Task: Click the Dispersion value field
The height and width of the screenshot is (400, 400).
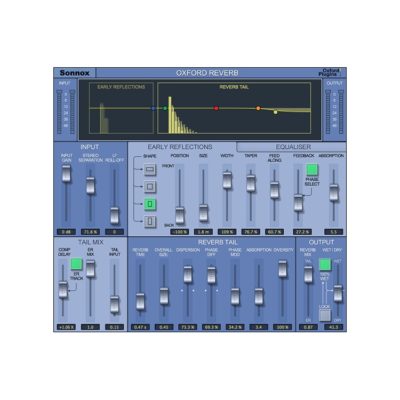Action: (188, 327)
